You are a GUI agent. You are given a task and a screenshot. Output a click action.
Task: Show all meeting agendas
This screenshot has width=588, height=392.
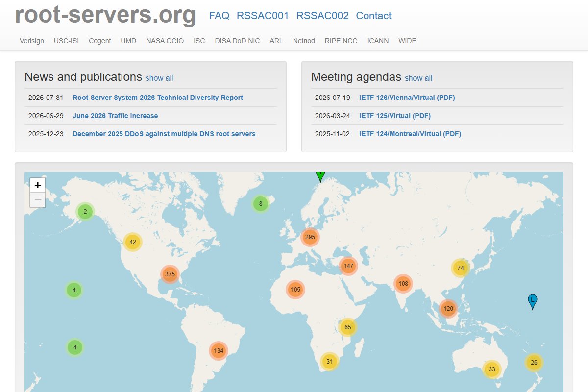pyautogui.click(x=418, y=78)
